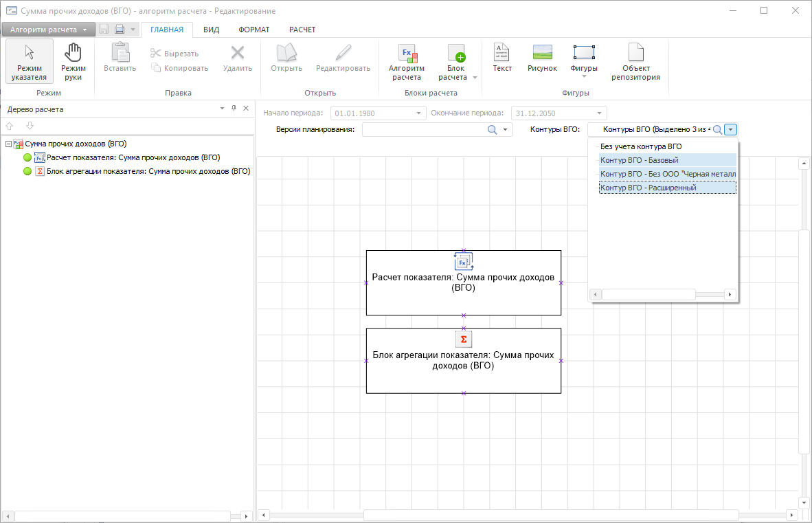
Task: Open the РАСЧЕТ ribbon tab
Action: coord(302,30)
